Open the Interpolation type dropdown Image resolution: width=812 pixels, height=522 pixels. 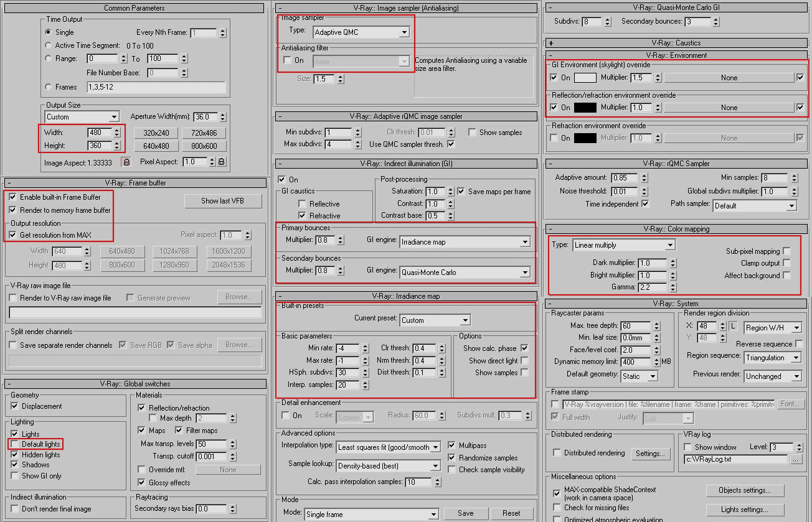click(389, 447)
